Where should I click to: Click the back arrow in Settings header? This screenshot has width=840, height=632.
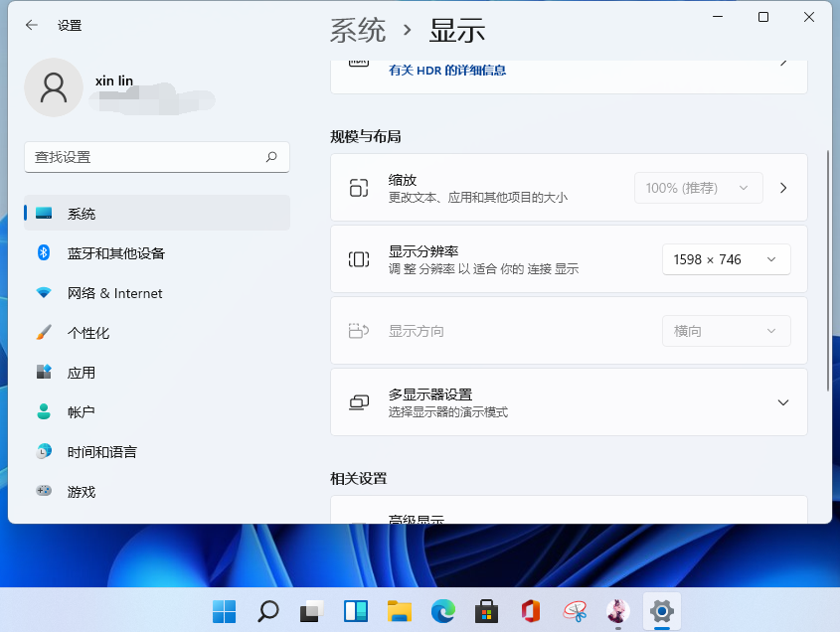point(32,26)
